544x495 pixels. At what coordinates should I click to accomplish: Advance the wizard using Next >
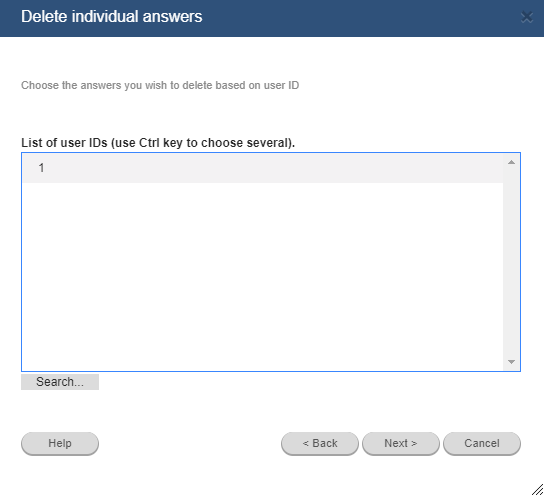pyautogui.click(x=401, y=443)
